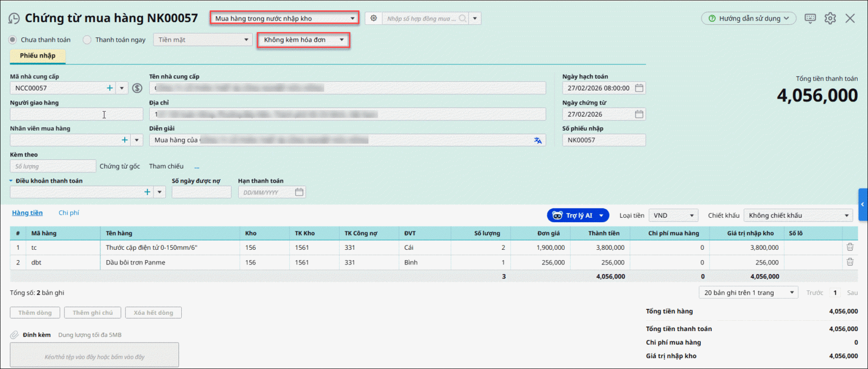Click the Người giao hàng input field
Screen dimensions: 868x369
(76, 114)
